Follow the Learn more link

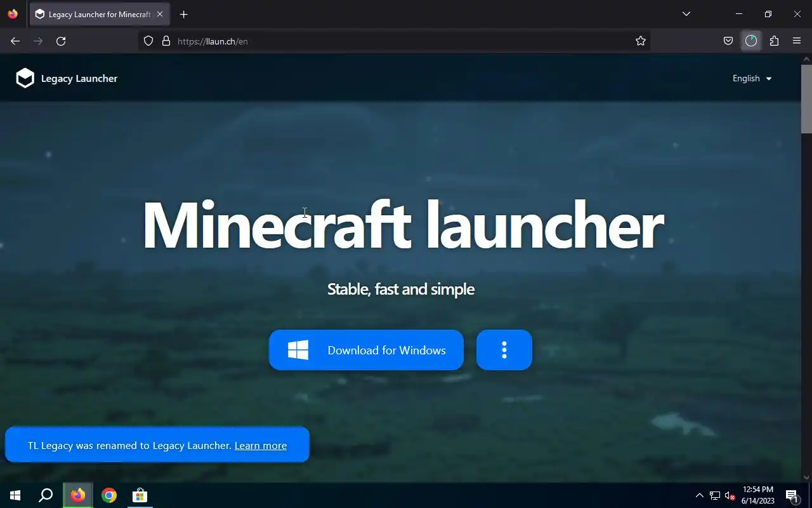(x=261, y=445)
